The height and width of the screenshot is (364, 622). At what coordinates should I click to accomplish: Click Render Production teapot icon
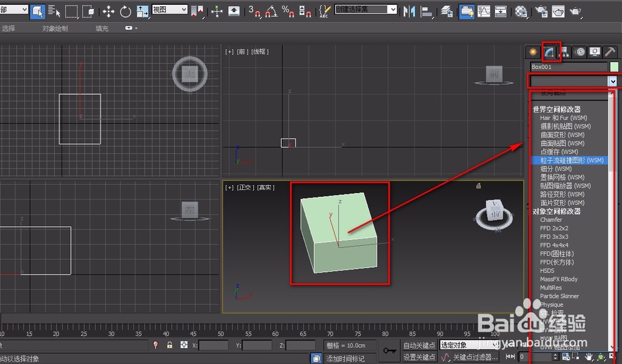pyautogui.click(x=575, y=11)
